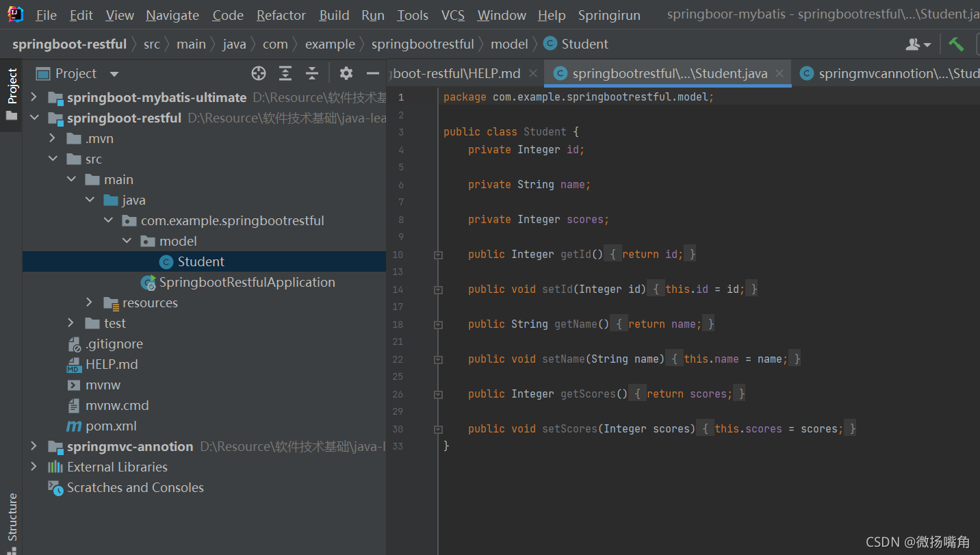
Task: Collapse the springboot-restful project node
Action: 34,118
